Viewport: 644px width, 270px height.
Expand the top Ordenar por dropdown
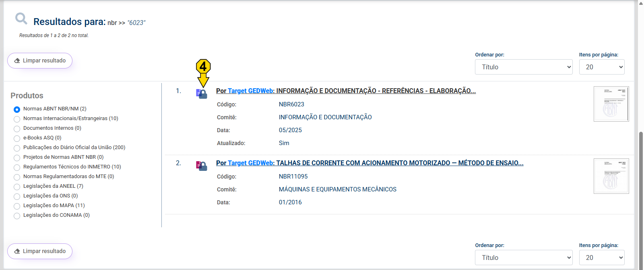(524, 67)
